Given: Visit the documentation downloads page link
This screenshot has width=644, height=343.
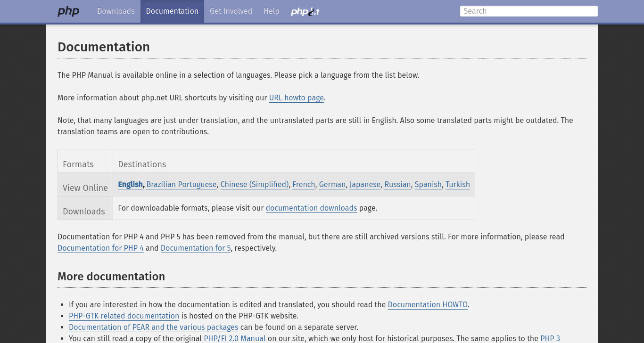Looking at the screenshot, I should pos(311,208).
